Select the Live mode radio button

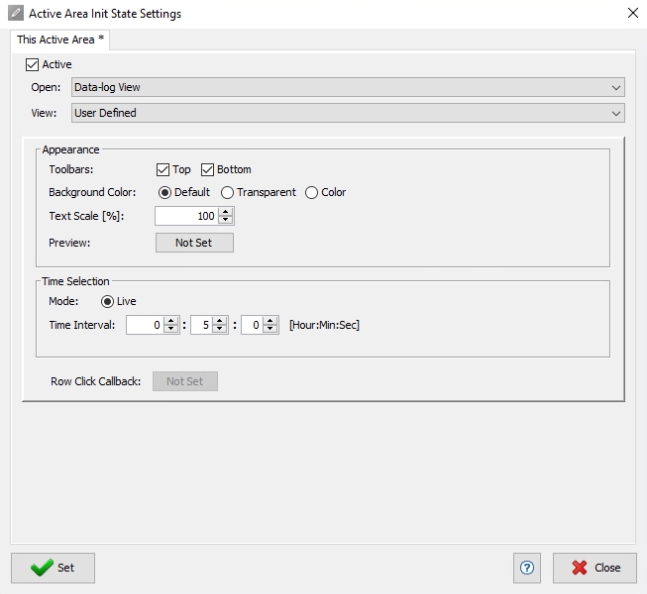[107, 302]
